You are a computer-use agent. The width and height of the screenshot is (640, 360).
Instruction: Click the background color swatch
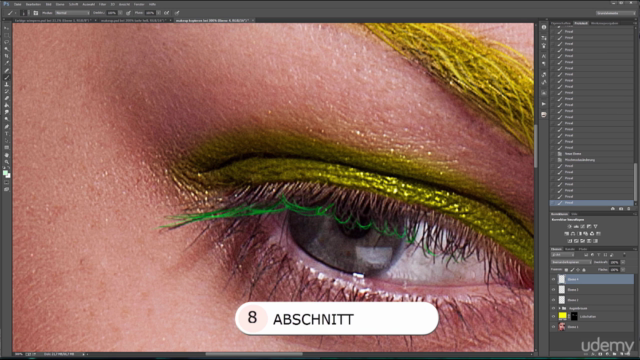click(8, 176)
